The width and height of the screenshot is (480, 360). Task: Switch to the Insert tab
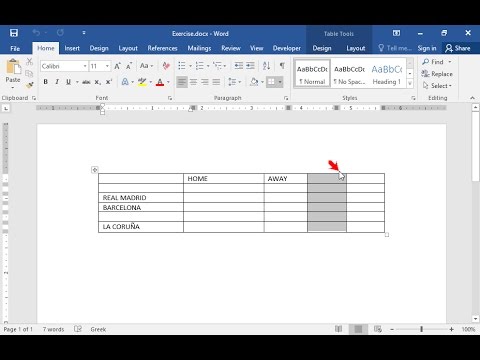72,48
